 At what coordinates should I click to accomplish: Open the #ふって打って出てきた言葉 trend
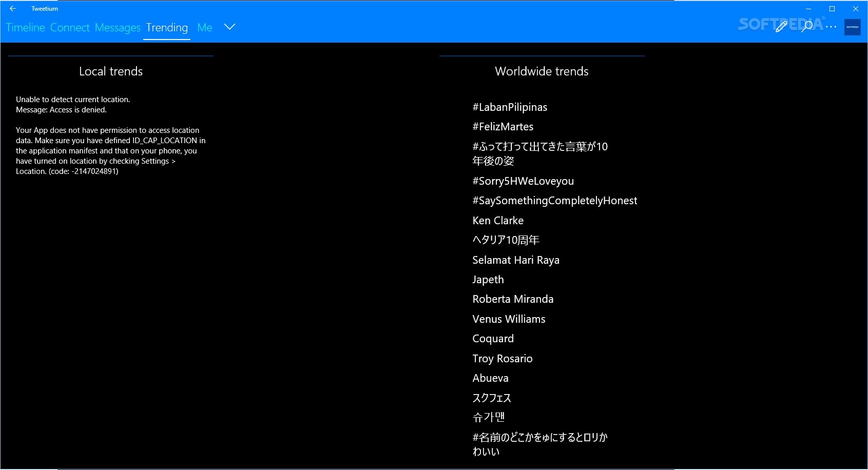pos(540,154)
